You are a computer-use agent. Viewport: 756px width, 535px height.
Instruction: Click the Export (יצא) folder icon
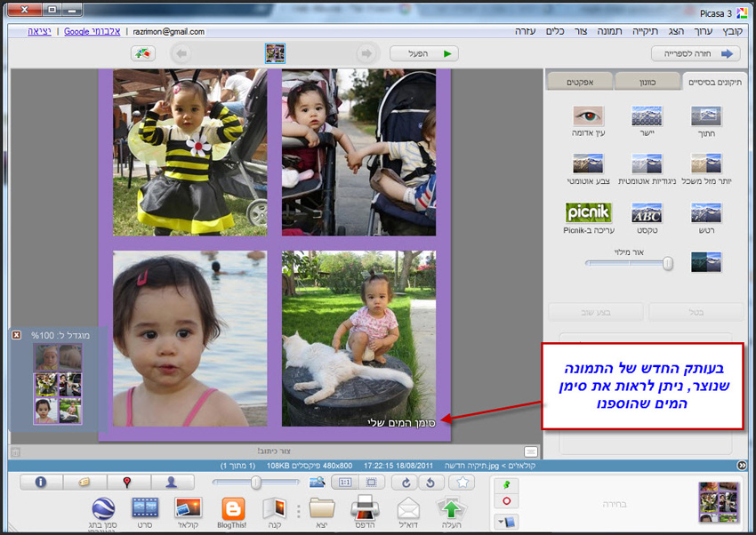(x=322, y=509)
